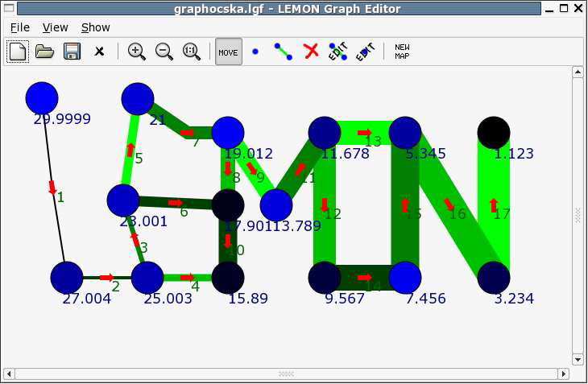
Task: Open a graph file with the folder icon
Action: (45, 52)
